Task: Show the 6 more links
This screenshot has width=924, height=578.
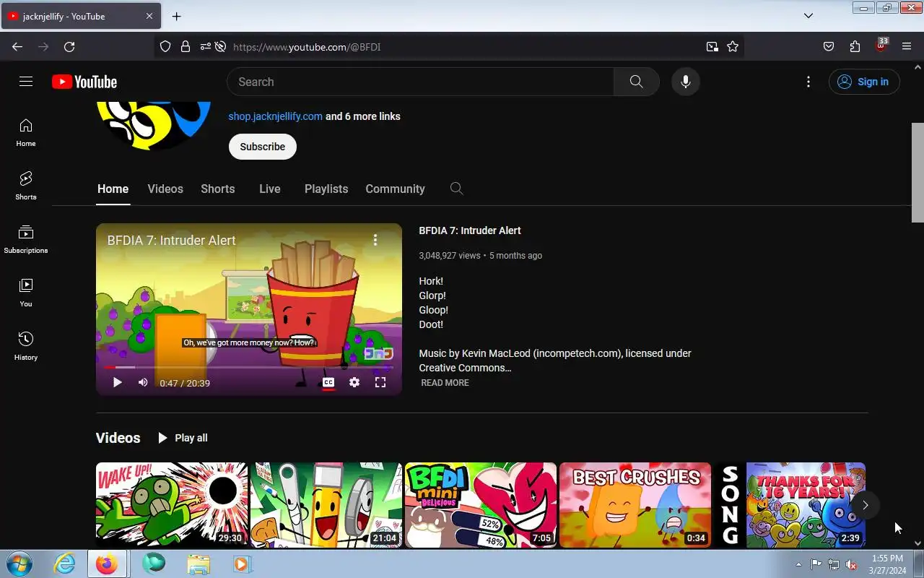Action: pos(363,116)
